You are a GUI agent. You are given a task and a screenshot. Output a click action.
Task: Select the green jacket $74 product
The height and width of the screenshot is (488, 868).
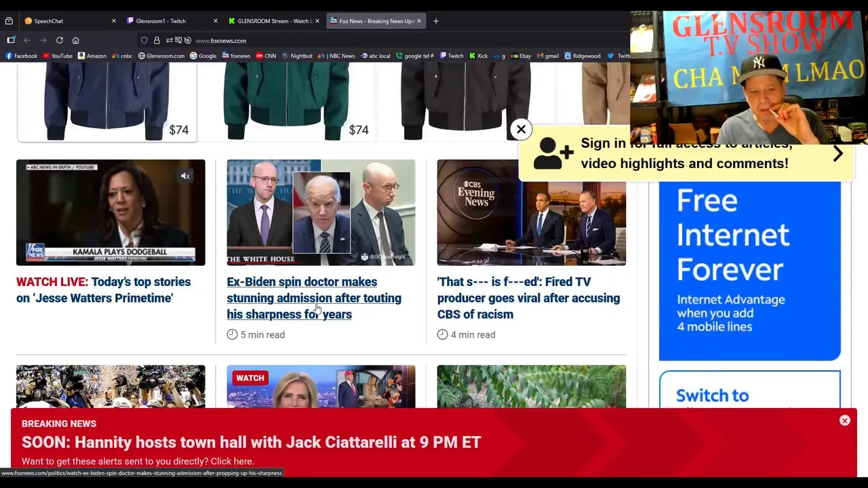[x=286, y=103]
